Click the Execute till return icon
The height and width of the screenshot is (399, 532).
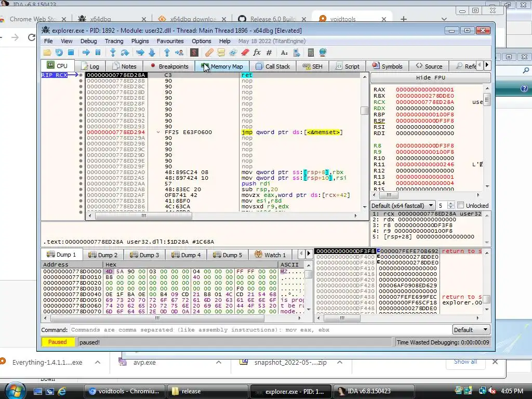pyautogui.click(x=167, y=52)
